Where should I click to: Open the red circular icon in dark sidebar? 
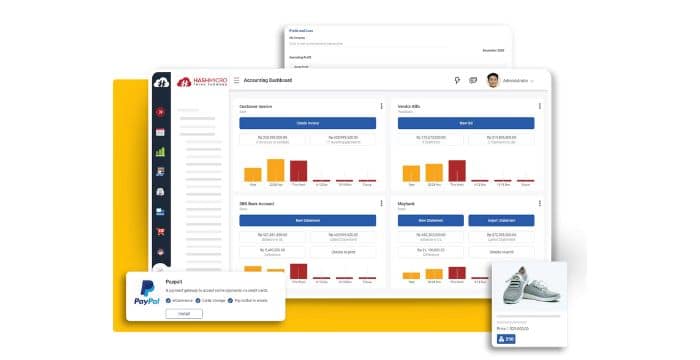[160, 112]
